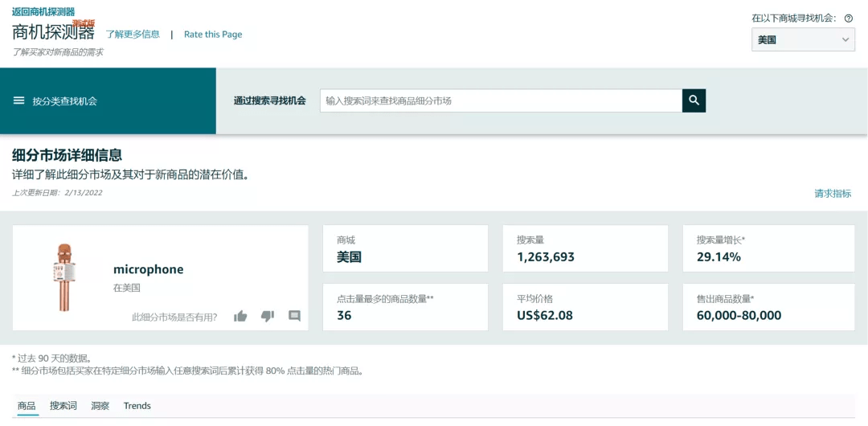Click the 平均价格 US$62.08 card
The height and width of the screenshot is (426, 868).
pos(585,307)
